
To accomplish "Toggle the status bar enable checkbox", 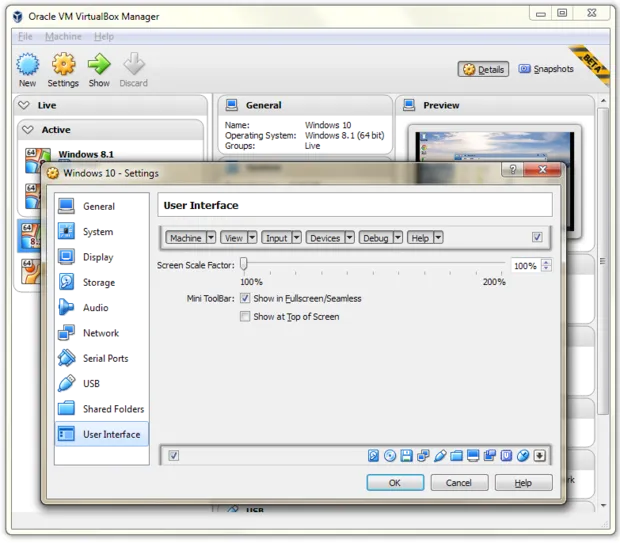I will pos(174,456).
